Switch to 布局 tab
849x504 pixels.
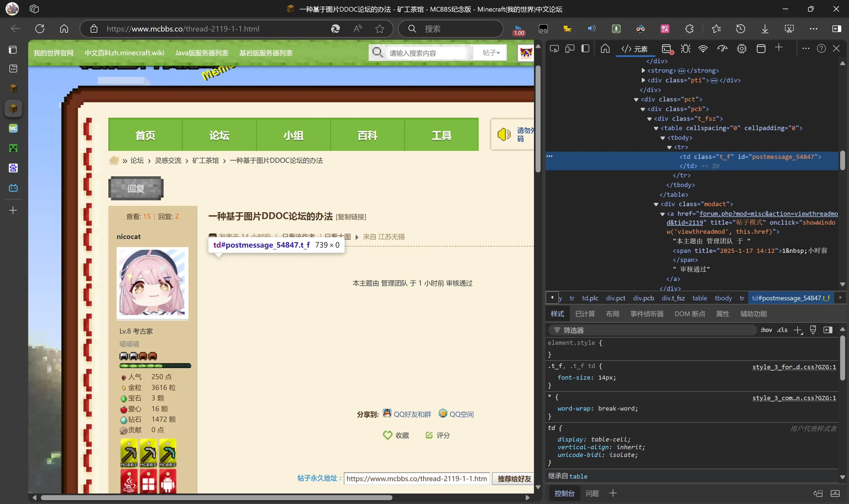[x=612, y=314]
